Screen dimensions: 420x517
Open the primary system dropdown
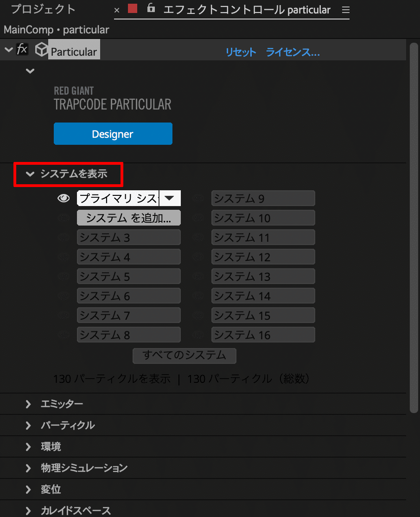(x=170, y=198)
